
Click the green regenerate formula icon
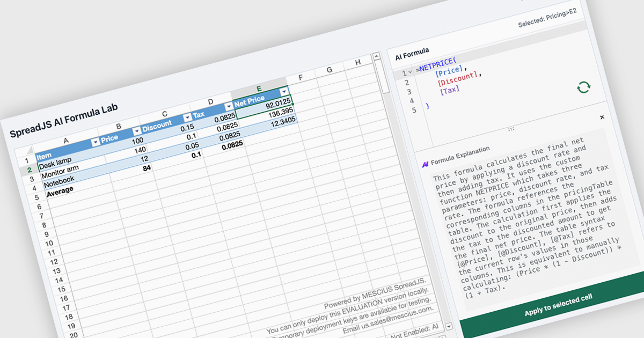click(x=583, y=87)
